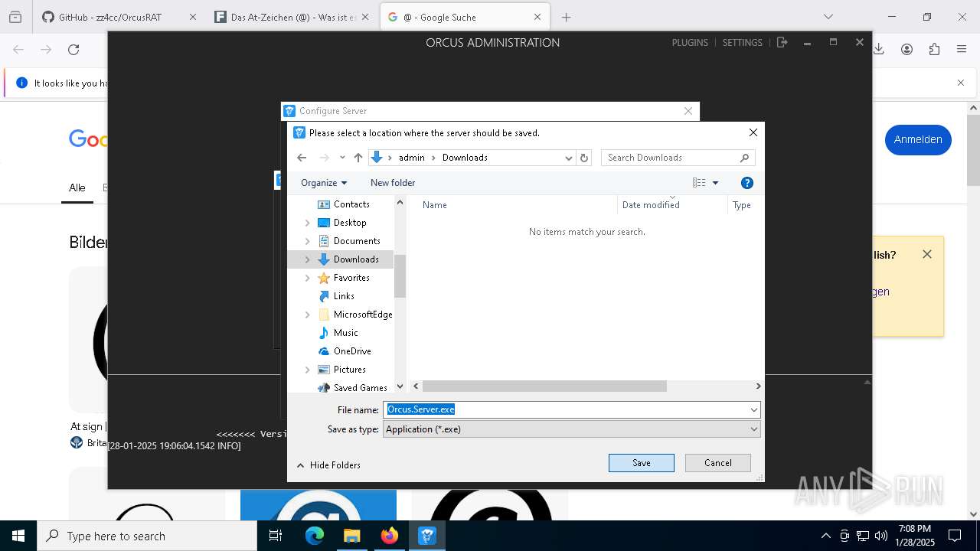Collapse folders with Hide Folders
Screen dimensions: 980x551
pos(328,465)
